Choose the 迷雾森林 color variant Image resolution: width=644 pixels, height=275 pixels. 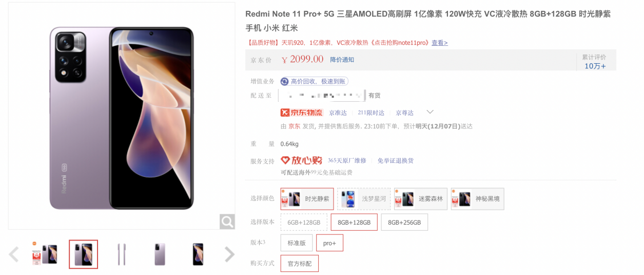click(x=421, y=199)
